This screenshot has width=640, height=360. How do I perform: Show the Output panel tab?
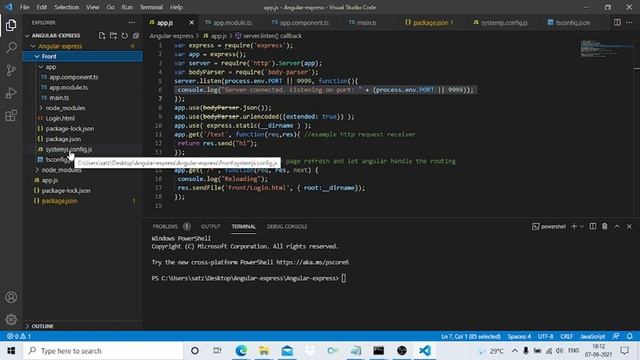tap(211, 227)
